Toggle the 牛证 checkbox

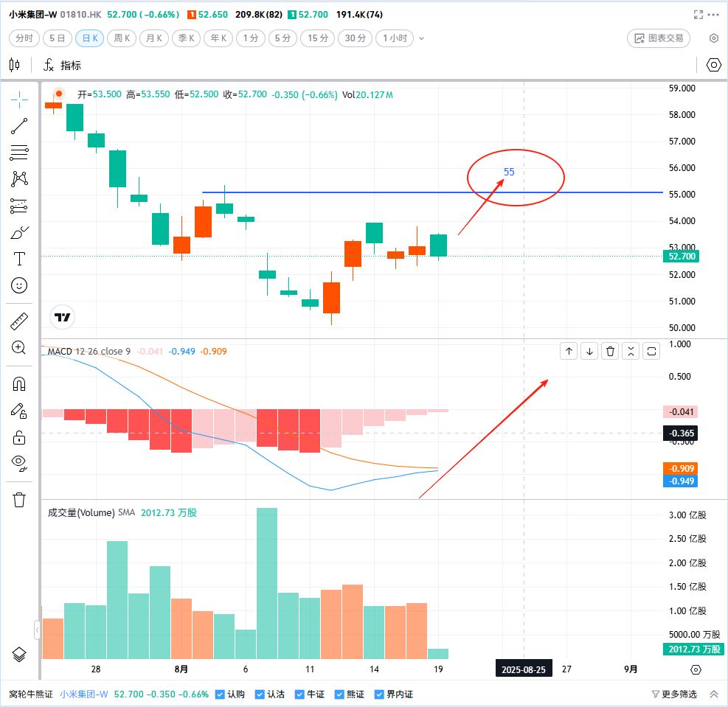[300, 694]
